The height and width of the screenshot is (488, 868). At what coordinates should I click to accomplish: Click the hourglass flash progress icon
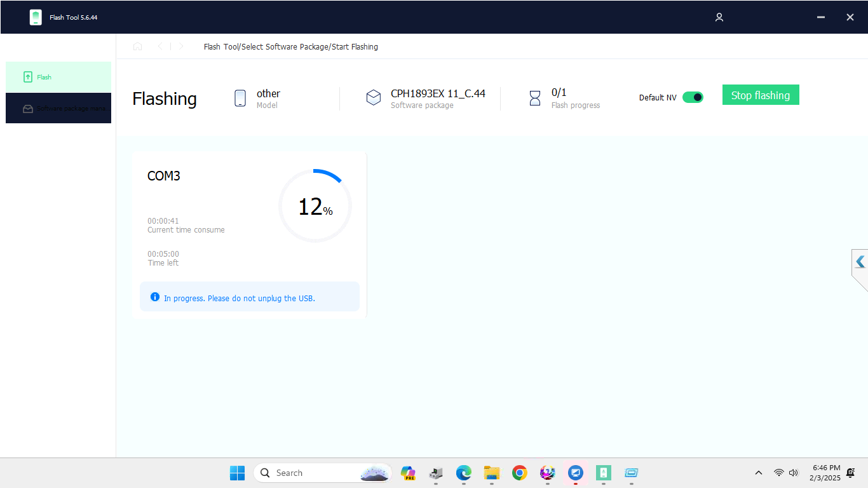tap(535, 98)
